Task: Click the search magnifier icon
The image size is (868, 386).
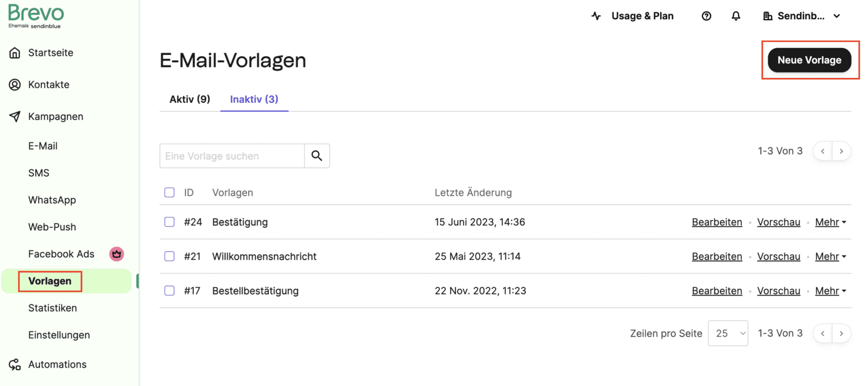Action: (316, 155)
